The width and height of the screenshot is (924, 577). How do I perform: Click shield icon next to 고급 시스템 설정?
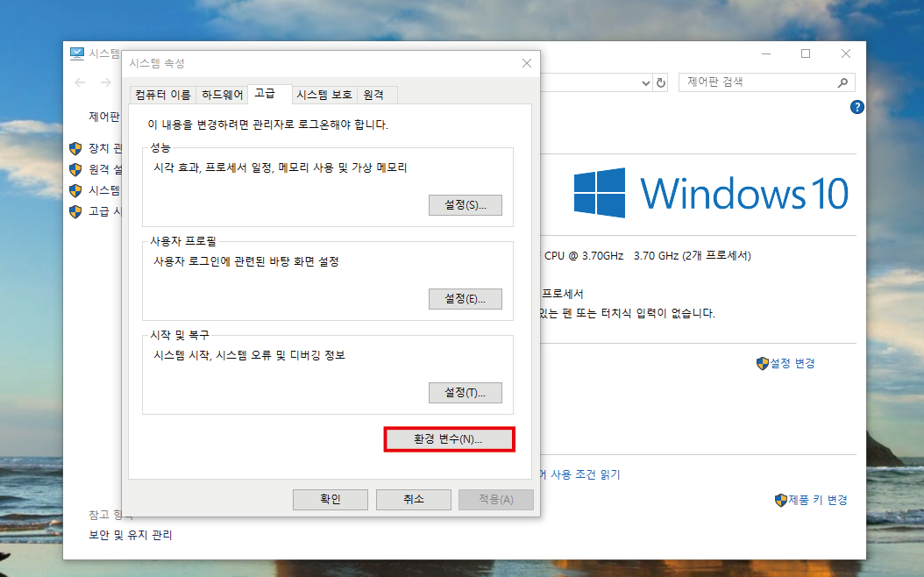pyautogui.click(x=75, y=211)
